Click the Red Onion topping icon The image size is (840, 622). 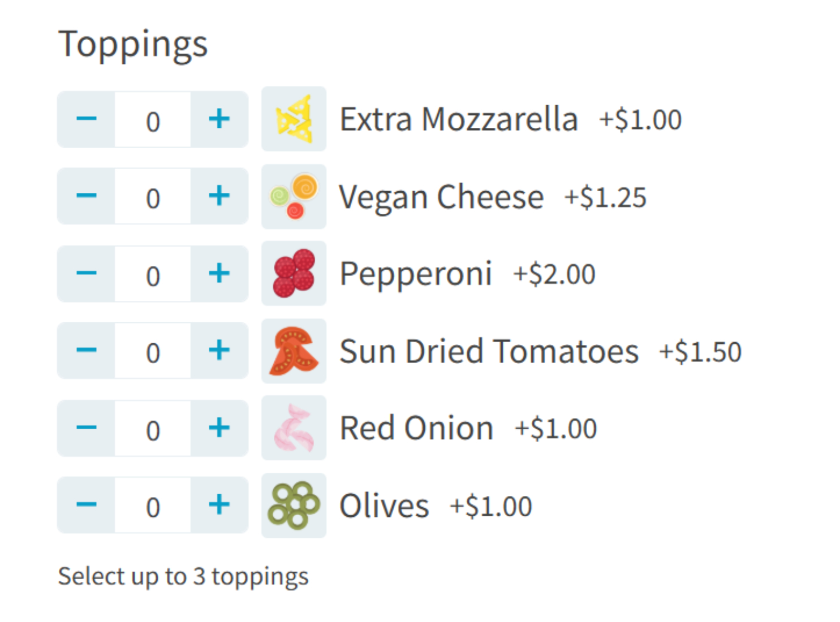(294, 428)
